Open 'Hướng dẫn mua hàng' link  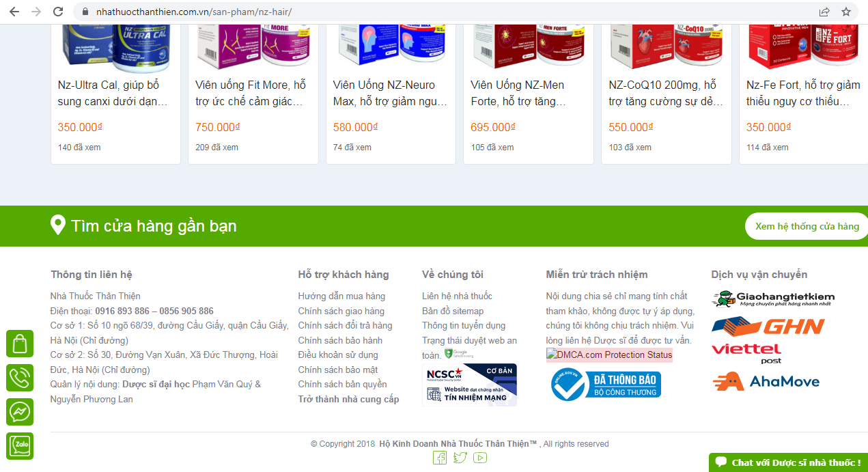tap(341, 296)
